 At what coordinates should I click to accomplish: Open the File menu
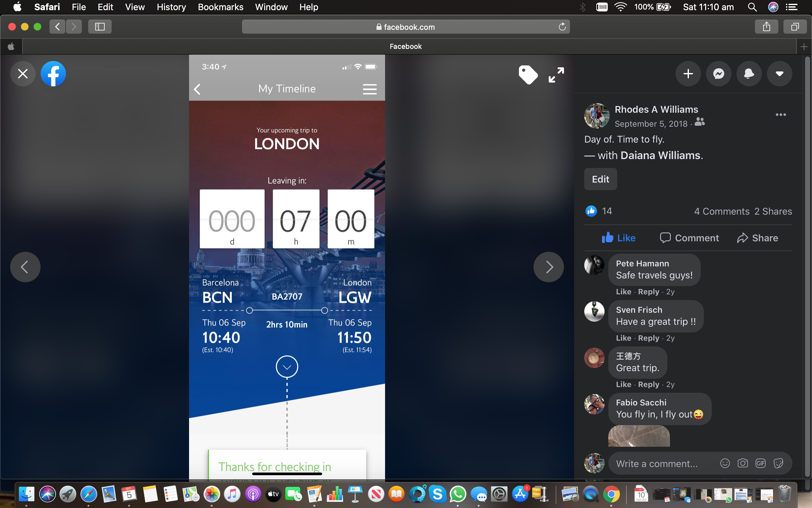[79, 7]
